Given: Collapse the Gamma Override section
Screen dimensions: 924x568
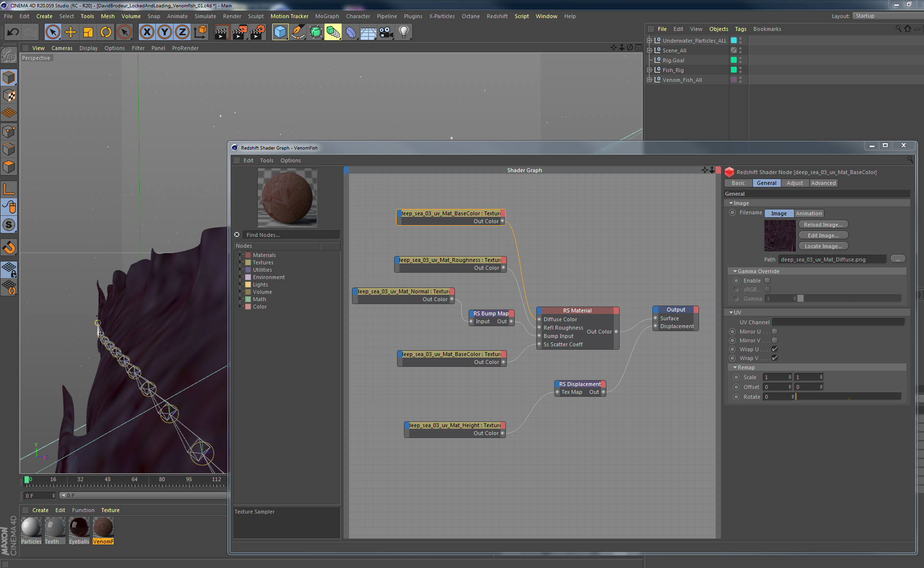Looking at the screenshot, I should (735, 271).
